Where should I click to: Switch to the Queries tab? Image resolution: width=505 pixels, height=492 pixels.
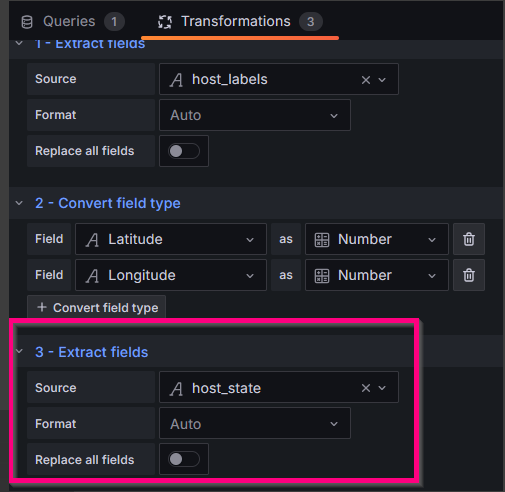(72, 22)
